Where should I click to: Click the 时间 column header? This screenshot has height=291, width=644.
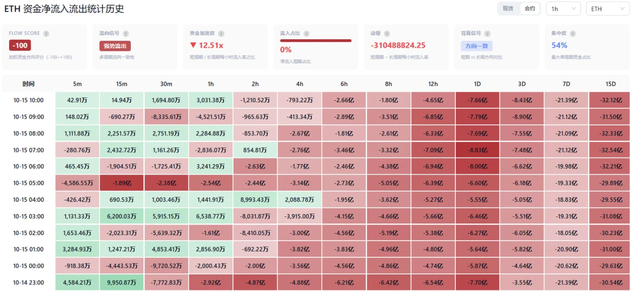click(29, 84)
